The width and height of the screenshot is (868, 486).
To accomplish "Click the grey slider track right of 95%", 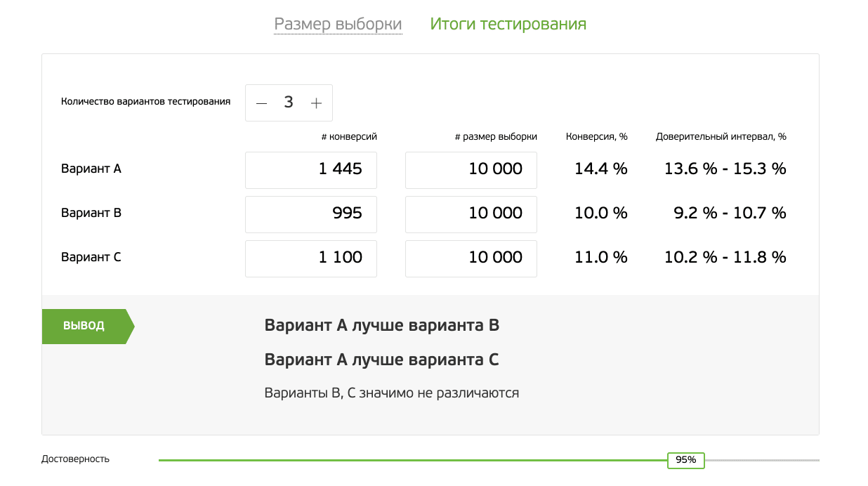I will click(x=762, y=460).
